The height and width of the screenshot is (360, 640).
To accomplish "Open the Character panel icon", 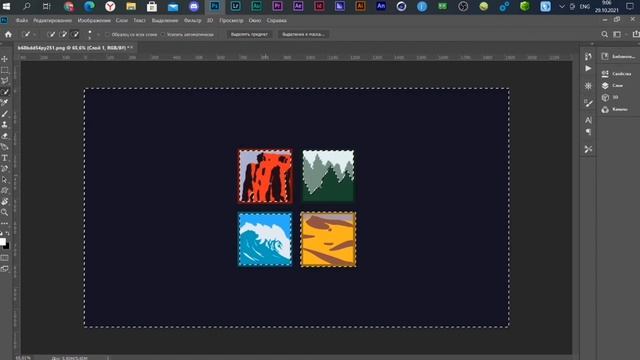I will (x=588, y=120).
